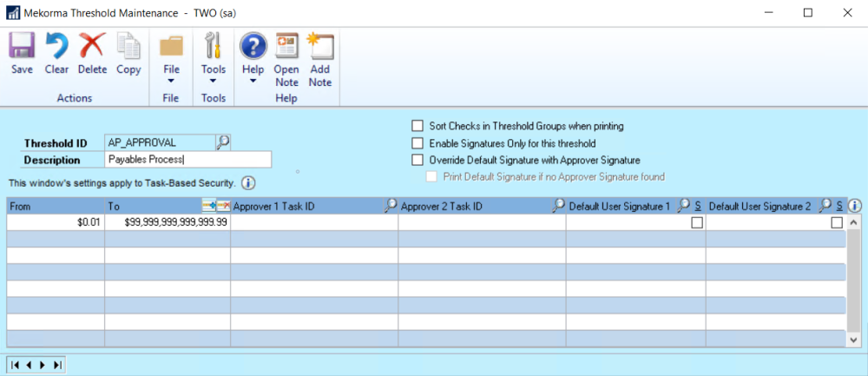This screenshot has height=376, width=868.
Task: Click the empty Approver 1 Task ID cell in first row
Action: (x=314, y=222)
